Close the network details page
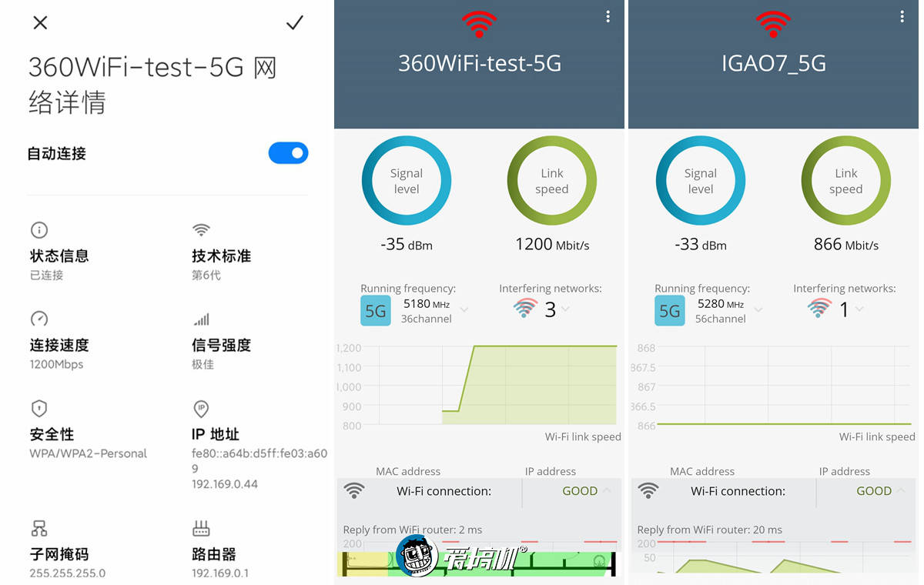This screenshot has height=585, width=924. click(41, 22)
